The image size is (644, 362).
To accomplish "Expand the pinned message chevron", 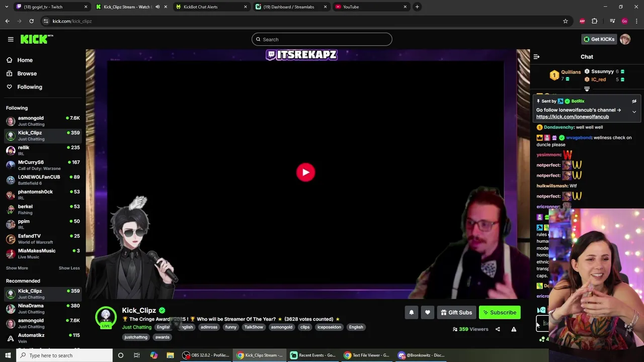I will tap(634, 112).
